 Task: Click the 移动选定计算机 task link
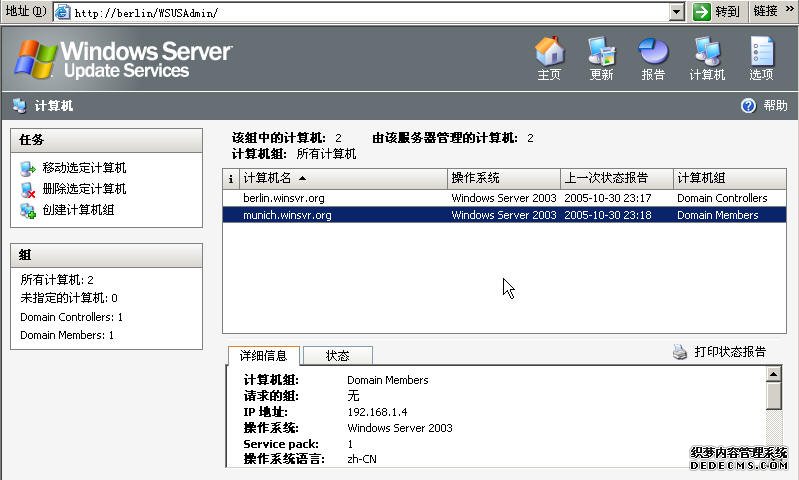coord(84,168)
